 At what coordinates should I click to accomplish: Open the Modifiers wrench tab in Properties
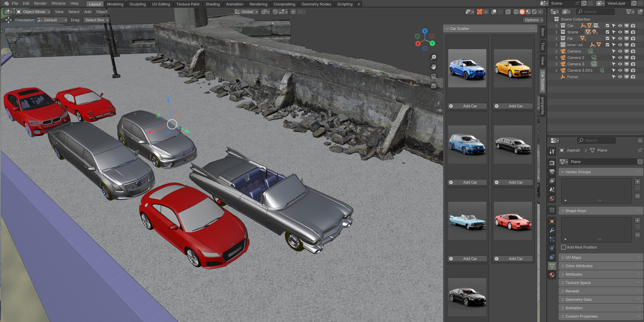(x=552, y=230)
